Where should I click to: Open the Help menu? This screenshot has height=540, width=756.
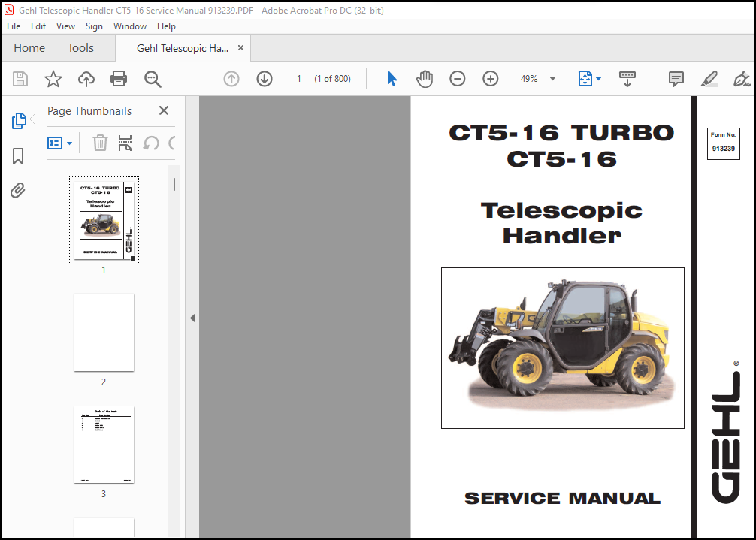tap(166, 26)
